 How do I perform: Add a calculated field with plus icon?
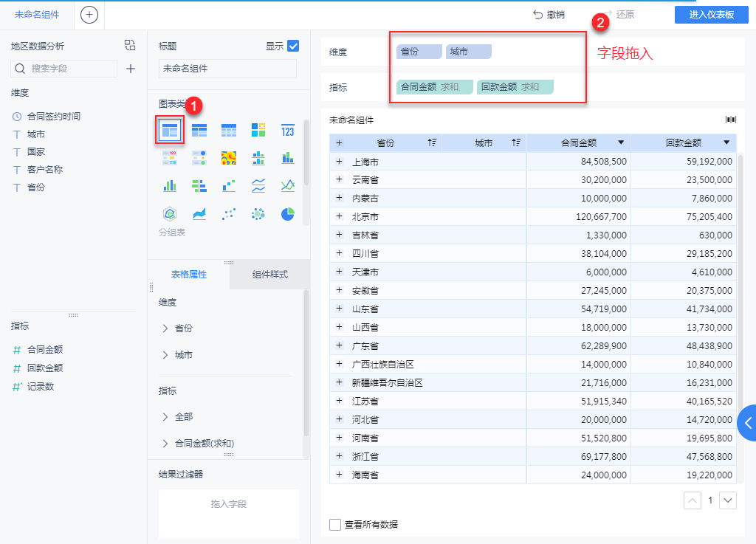tap(130, 69)
